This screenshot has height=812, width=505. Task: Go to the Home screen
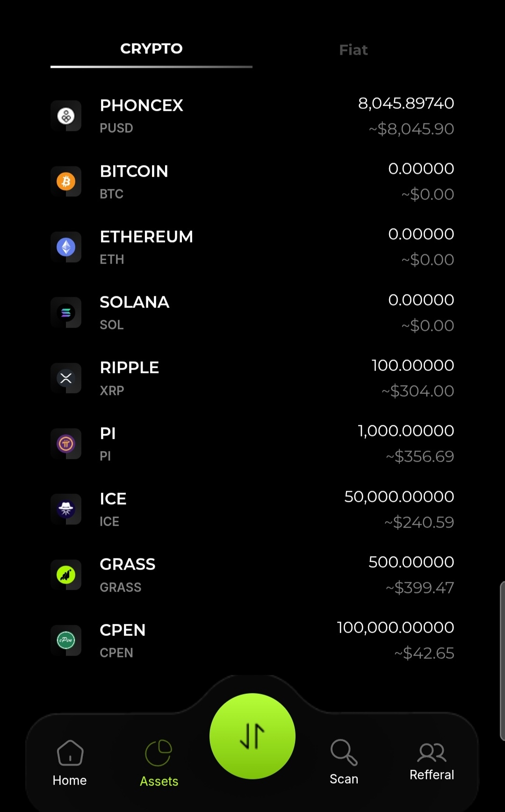(x=70, y=762)
